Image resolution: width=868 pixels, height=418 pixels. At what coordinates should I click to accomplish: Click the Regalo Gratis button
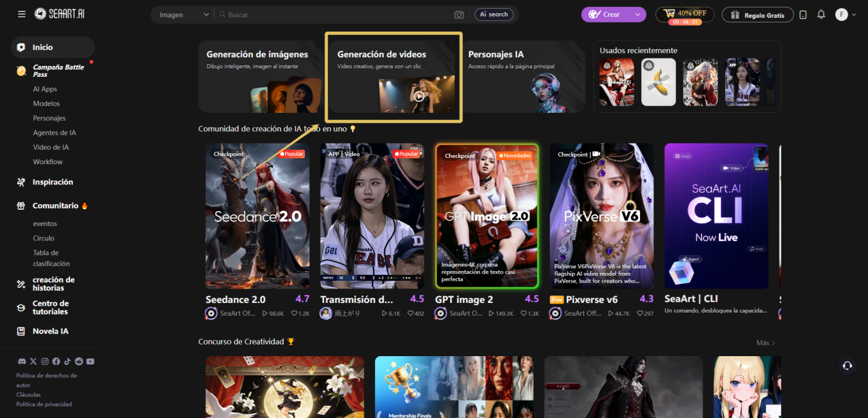click(x=757, y=14)
